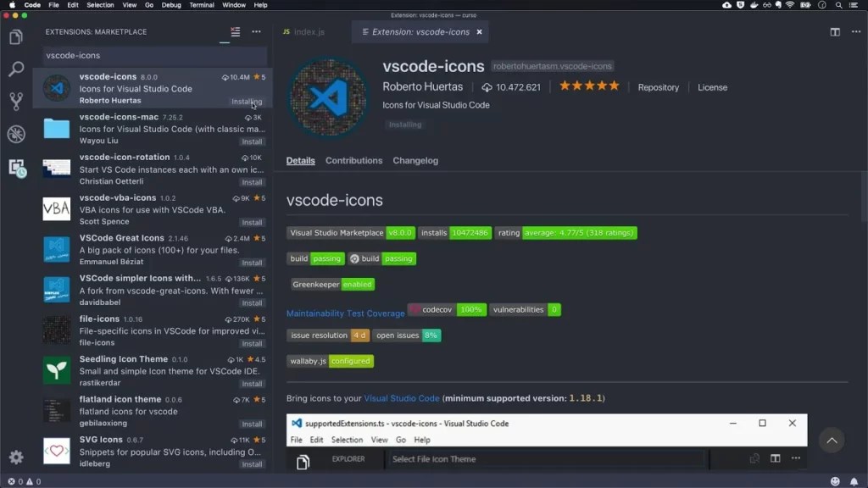Open the Terminal menu
The image size is (868, 488).
point(202,5)
